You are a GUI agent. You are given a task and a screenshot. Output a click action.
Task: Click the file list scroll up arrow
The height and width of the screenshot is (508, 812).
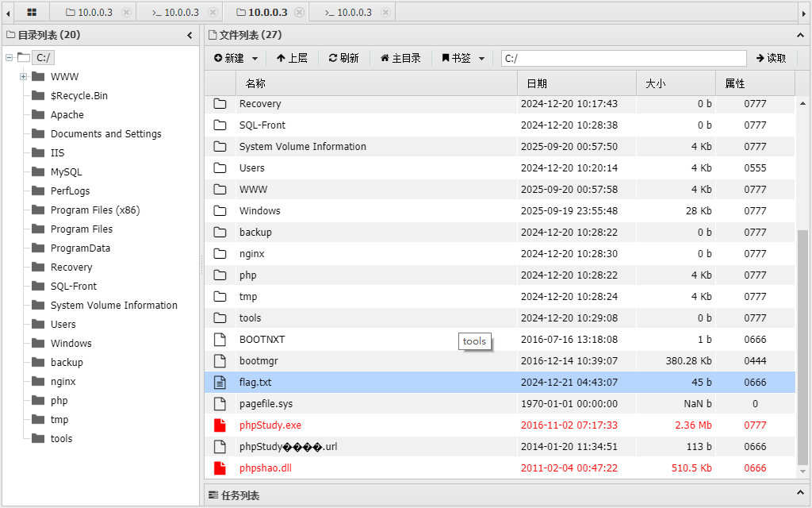click(x=802, y=104)
